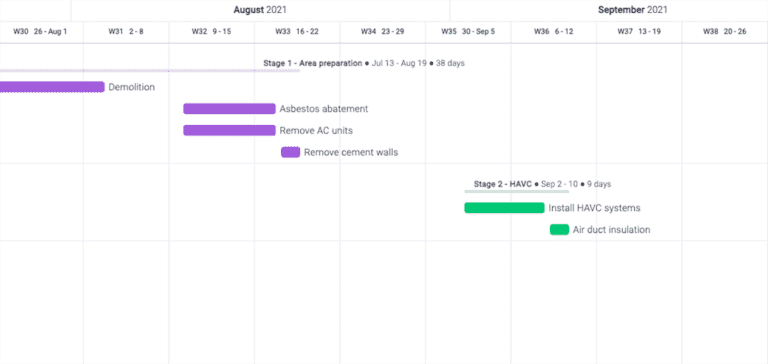Select the purple Demolition task bar
This screenshot has width=768, height=364.
52,87
